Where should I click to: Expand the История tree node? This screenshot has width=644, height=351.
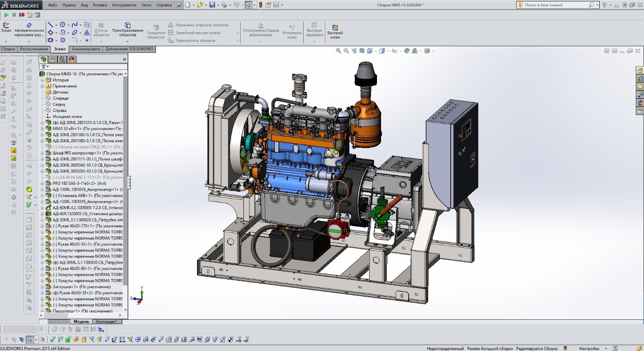tap(43, 80)
